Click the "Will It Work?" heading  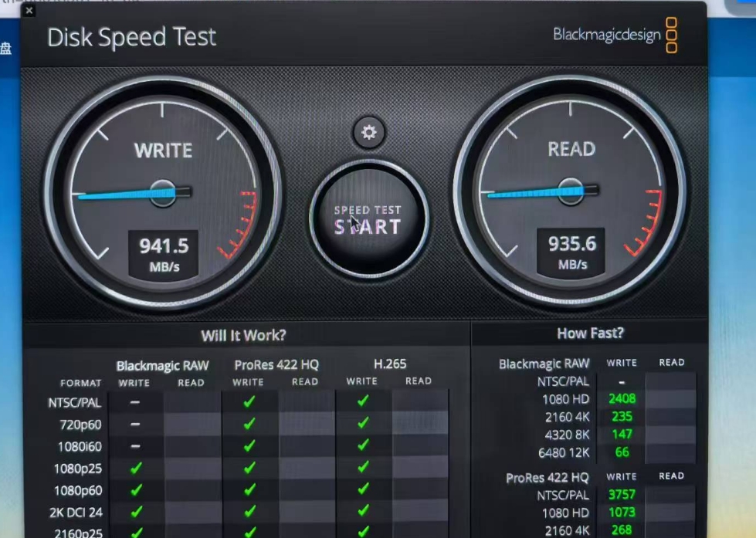click(x=243, y=336)
